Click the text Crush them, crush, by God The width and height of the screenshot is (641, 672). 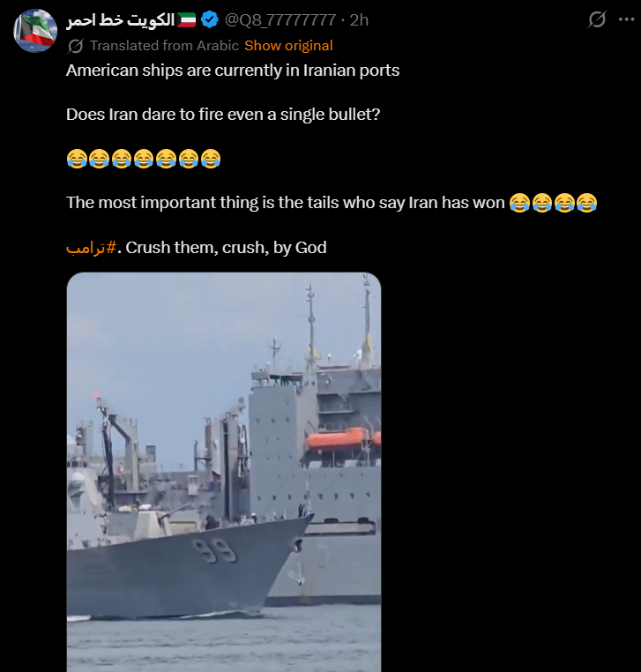point(226,248)
